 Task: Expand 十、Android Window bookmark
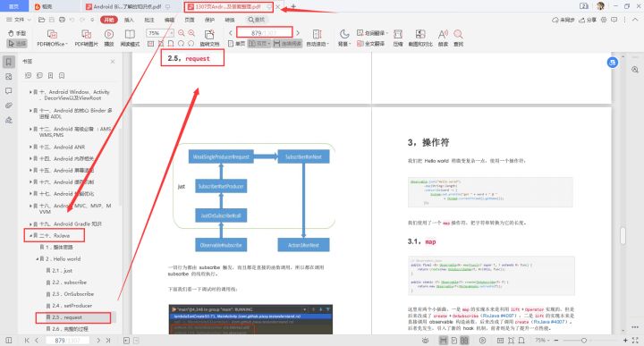point(30,92)
